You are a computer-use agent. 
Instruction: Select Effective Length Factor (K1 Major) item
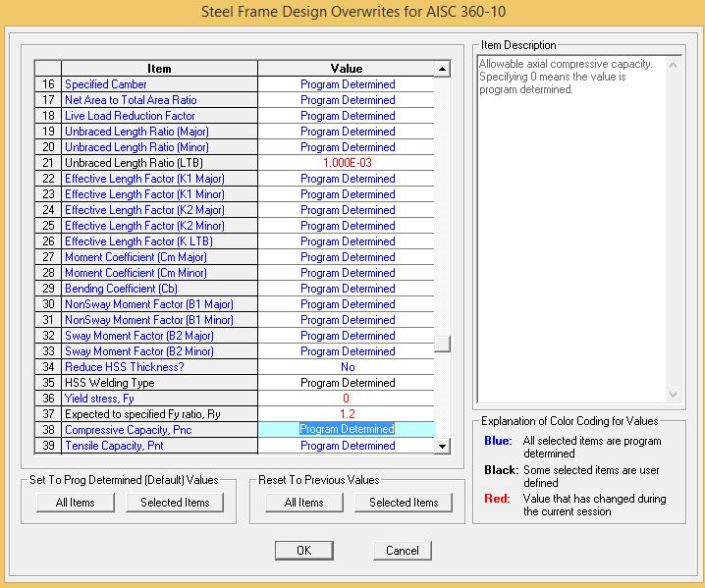tap(159, 179)
